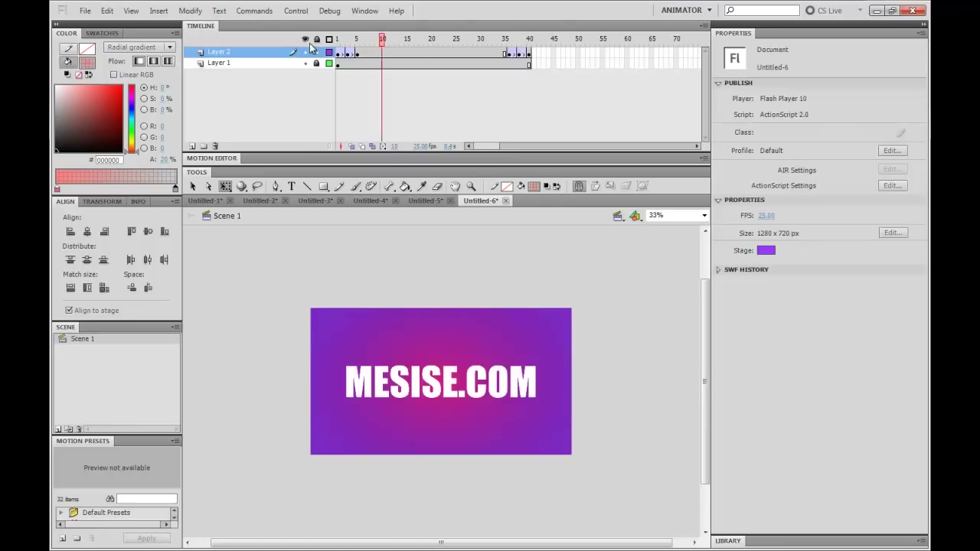Image resolution: width=980 pixels, height=551 pixels.
Task: Click the purple Stage color swatch
Action: [766, 250]
